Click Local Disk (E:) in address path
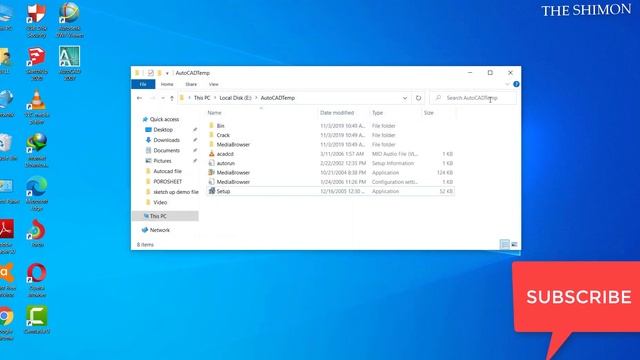This screenshot has width=640, height=360. pyautogui.click(x=236, y=98)
